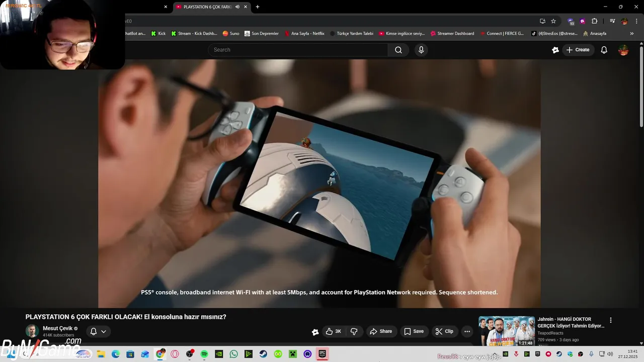The width and height of the screenshot is (644, 362).
Task: Open extension with 13 badge
Action: 571,21
